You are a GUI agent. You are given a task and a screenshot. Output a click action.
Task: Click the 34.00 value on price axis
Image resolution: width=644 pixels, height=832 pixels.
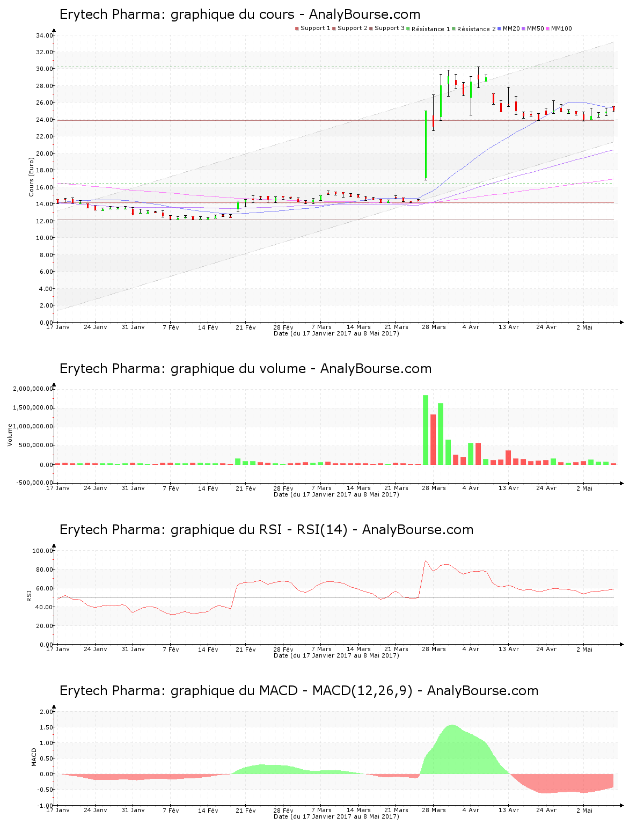click(44, 35)
